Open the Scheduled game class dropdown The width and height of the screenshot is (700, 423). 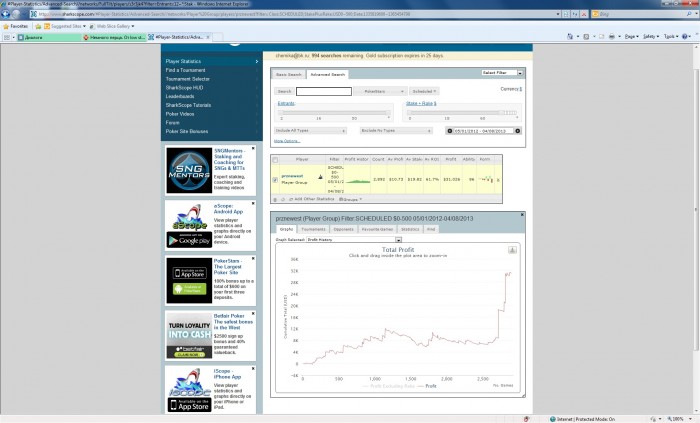click(x=424, y=91)
